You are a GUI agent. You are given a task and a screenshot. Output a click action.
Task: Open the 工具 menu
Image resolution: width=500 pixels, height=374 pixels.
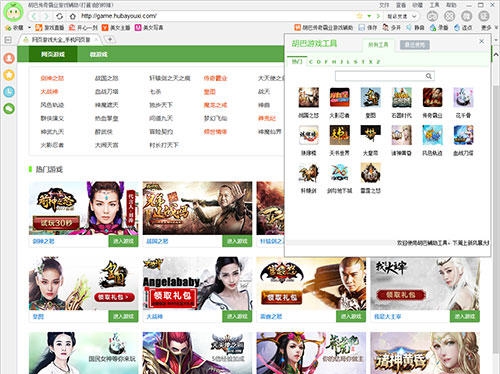[434, 5]
